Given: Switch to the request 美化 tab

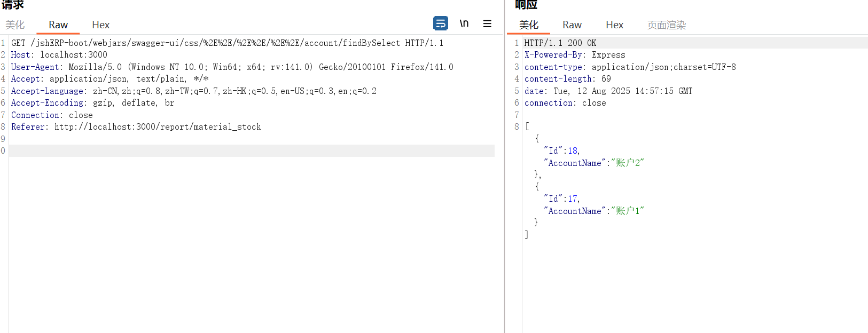Looking at the screenshot, I should pyautogui.click(x=15, y=25).
